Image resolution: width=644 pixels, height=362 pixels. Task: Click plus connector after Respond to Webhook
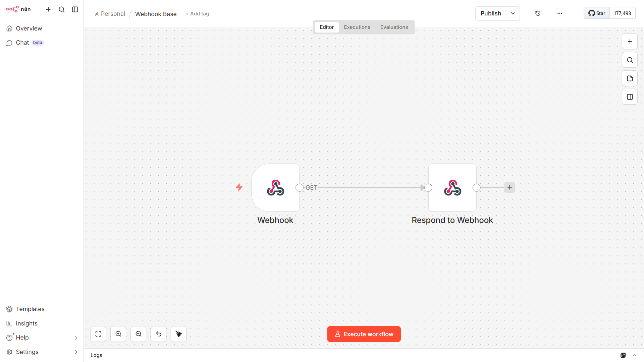[509, 187]
